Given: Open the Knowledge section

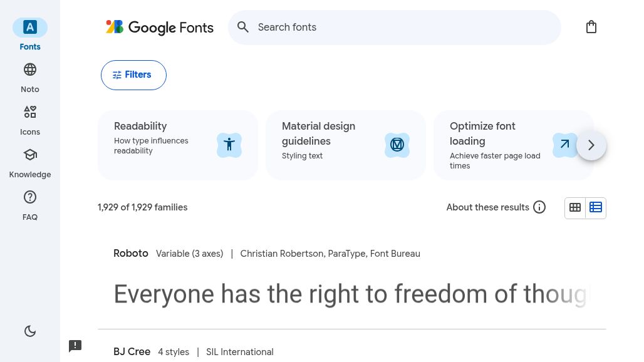Looking at the screenshot, I should coord(30,162).
